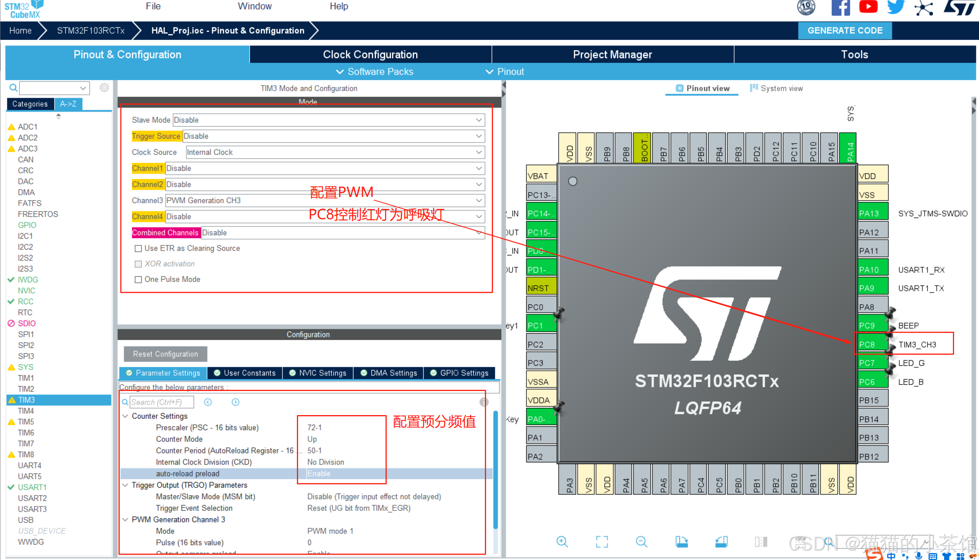The image size is (979, 560).
Task: Zoom in on the chip pinout
Action: point(562,542)
